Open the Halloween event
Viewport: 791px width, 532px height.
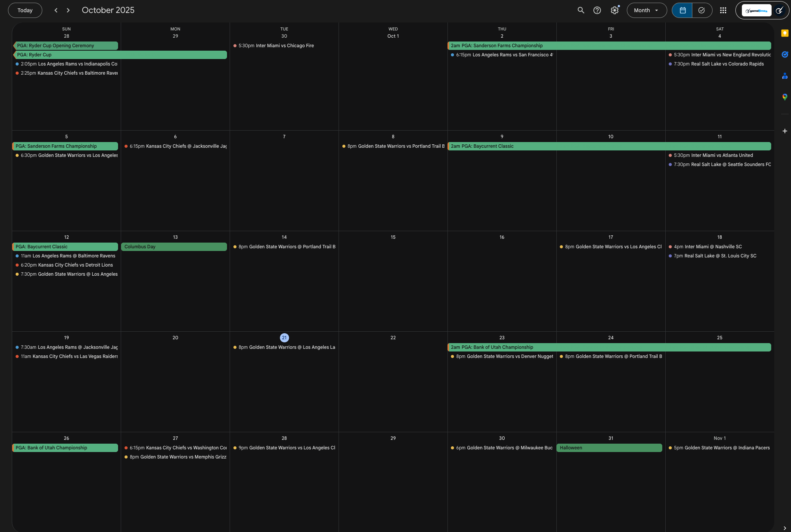click(609, 448)
